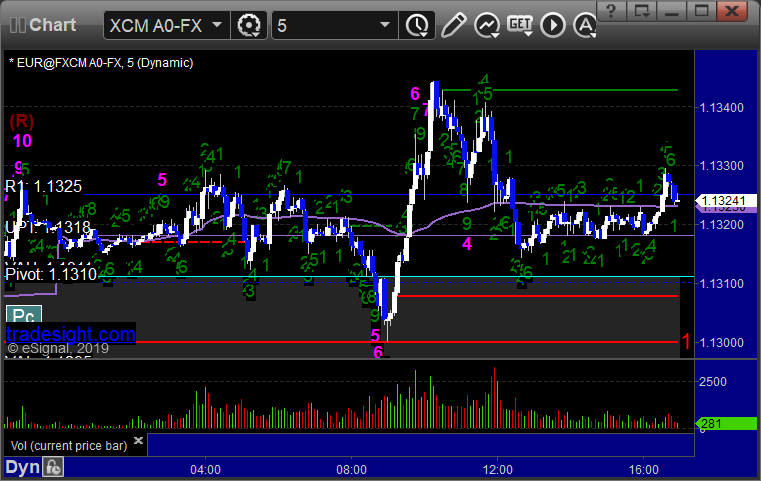Viewport: 761px width, 481px height.
Task: Open the time template clock menu
Action: click(417, 25)
